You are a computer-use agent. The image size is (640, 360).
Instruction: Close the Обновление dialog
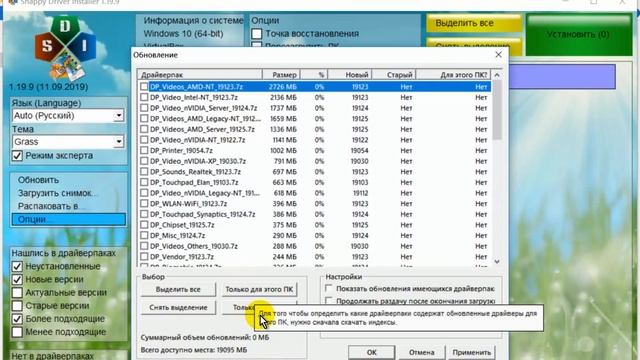coord(498,54)
